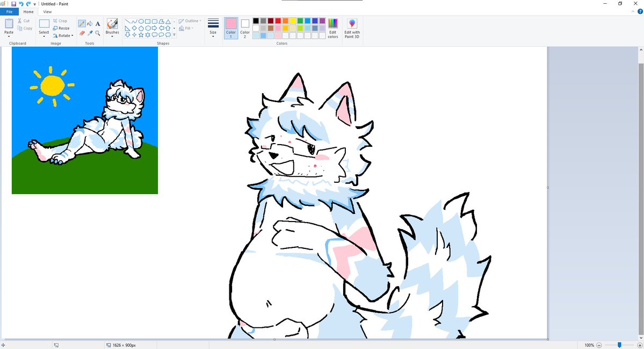Expand the Rotate options
The image size is (644, 349).
tap(63, 35)
